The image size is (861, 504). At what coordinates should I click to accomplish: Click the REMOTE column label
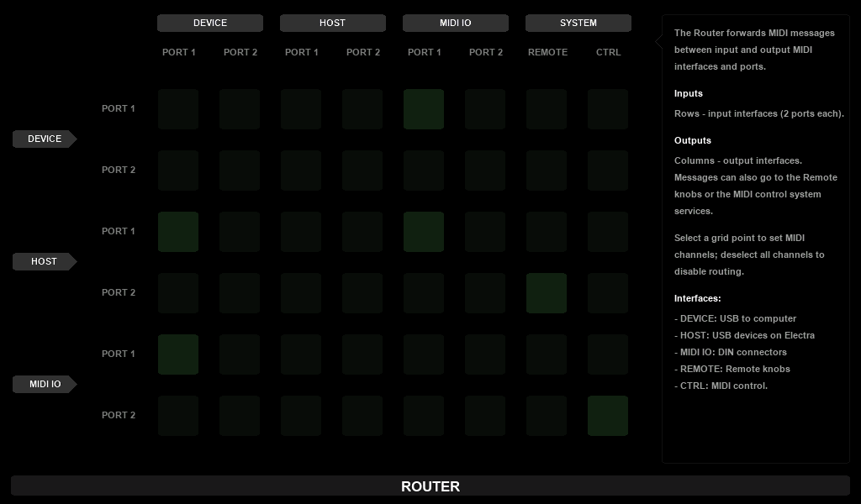[547, 53]
